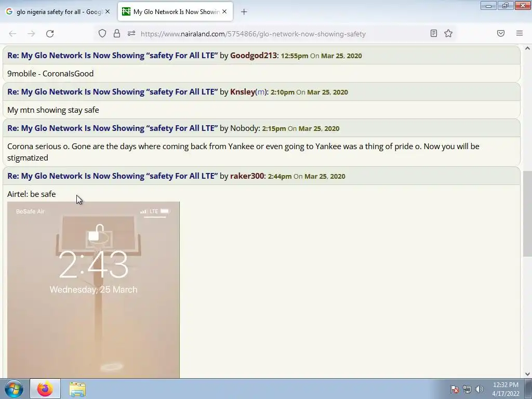Click the Firefox taskbar icon
This screenshot has width=532, height=399.
[45, 389]
